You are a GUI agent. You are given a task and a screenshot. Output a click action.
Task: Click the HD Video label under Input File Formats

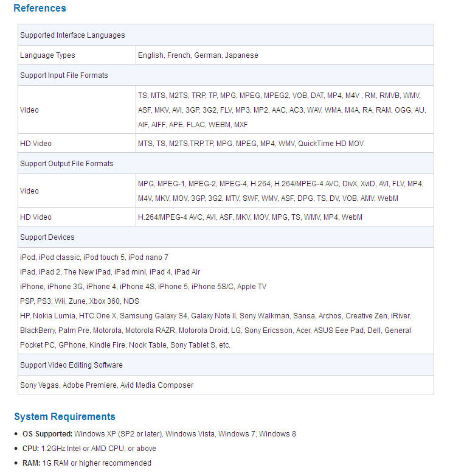click(x=36, y=143)
